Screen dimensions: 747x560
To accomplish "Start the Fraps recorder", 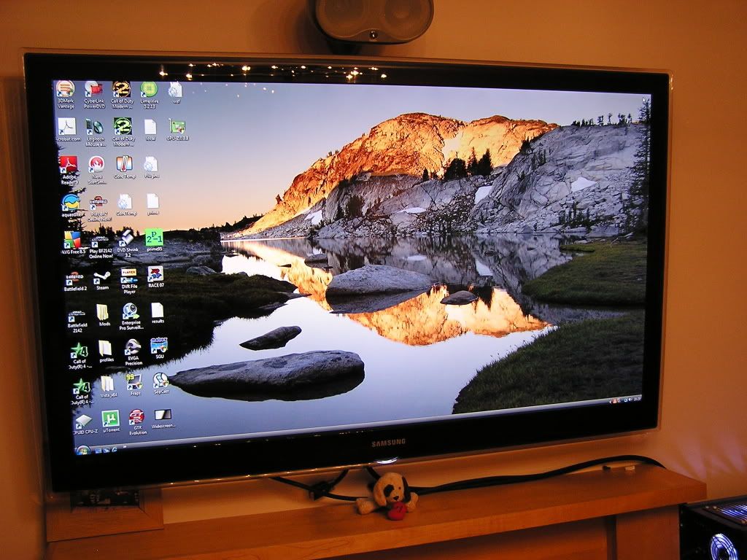I will click(x=134, y=381).
